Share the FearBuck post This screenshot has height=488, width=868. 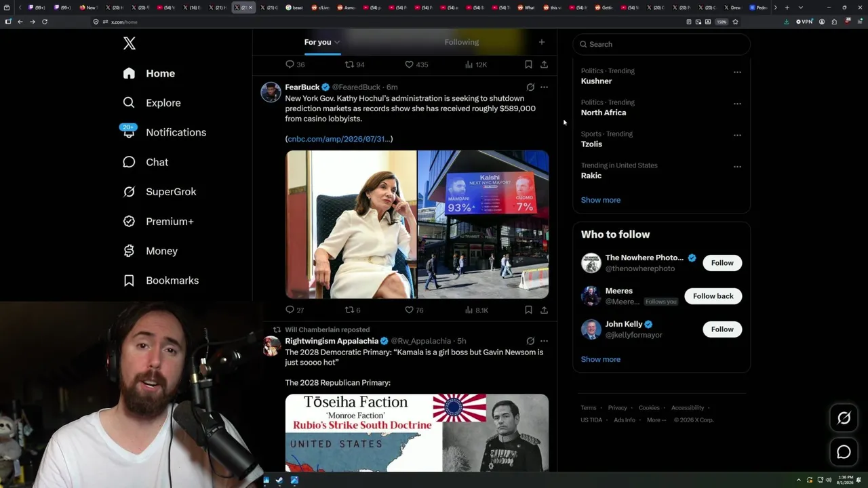point(544,310)
